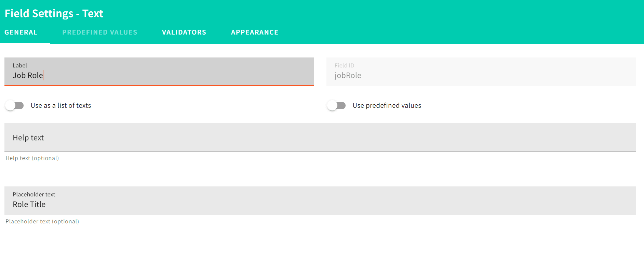Click the "Help text (optional)" hint
Screen dimensions: 644x274
[32, 158]
